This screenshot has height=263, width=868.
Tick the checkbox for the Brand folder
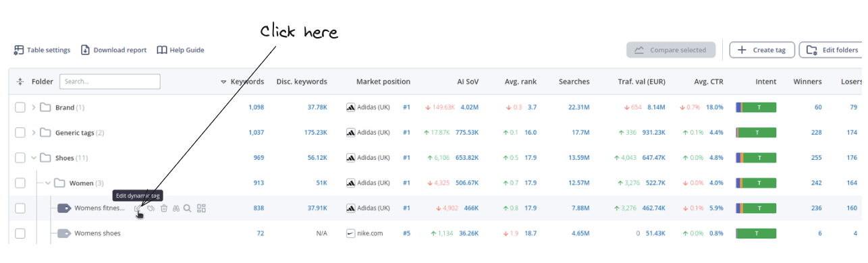click(20, 107)
